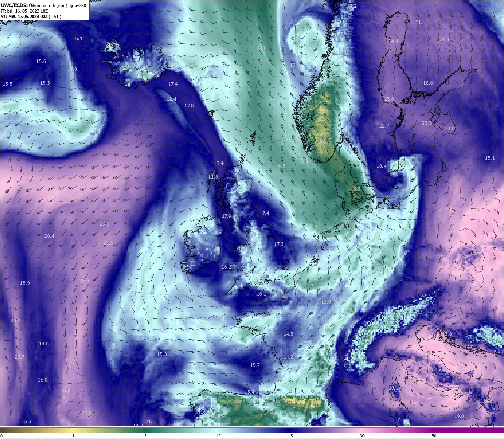Click the 23.3 value label
This screenshot has height=439, width=504.
point(427,123)
